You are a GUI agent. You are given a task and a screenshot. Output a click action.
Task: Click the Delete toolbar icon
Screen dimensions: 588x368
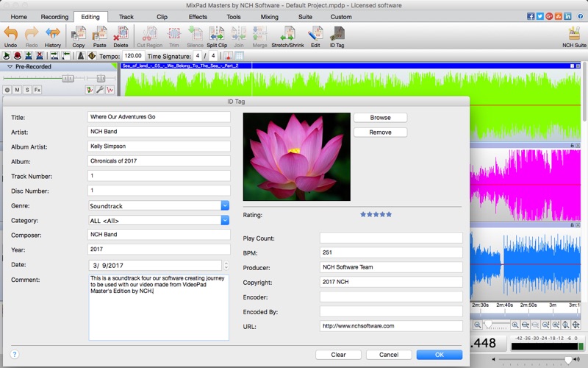pos(121,35)
